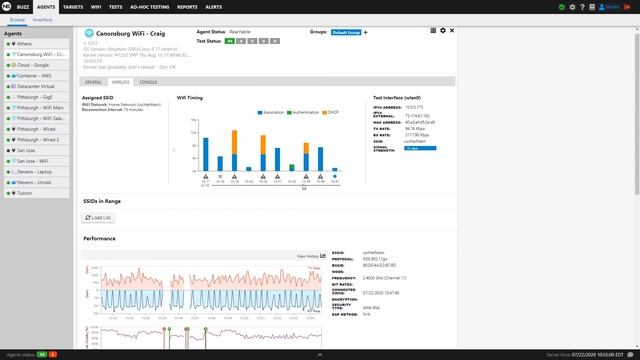Open the TARGETS menu
Screen dimensions: 640x360
click(x=73, y=7)
